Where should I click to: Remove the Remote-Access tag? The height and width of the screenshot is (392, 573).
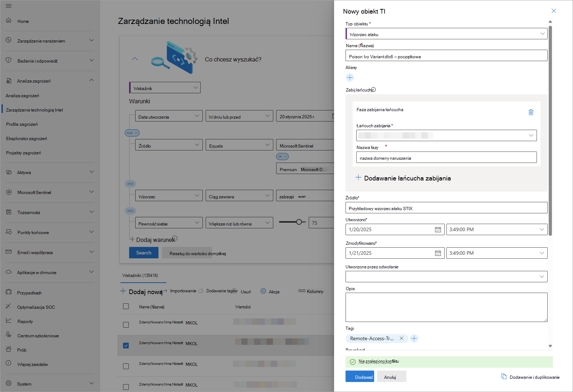coord(401,338)
